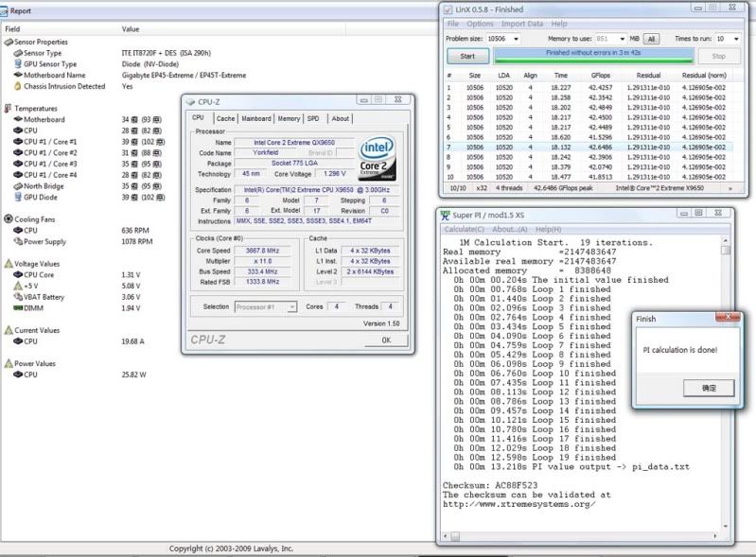The height and width of the screenshot is (557, 756).
Task: Click the Chassis Intrusion Detected icon
Action: point(18,86)
